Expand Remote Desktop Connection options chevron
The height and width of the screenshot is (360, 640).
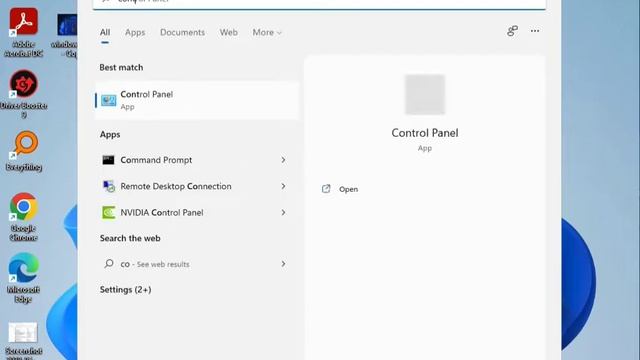tap(283, 186)
